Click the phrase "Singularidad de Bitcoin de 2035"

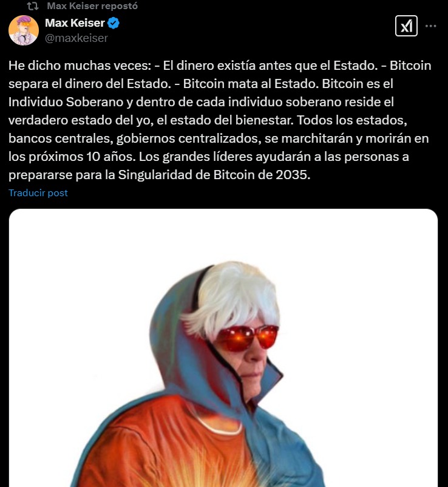click(214, 175)
